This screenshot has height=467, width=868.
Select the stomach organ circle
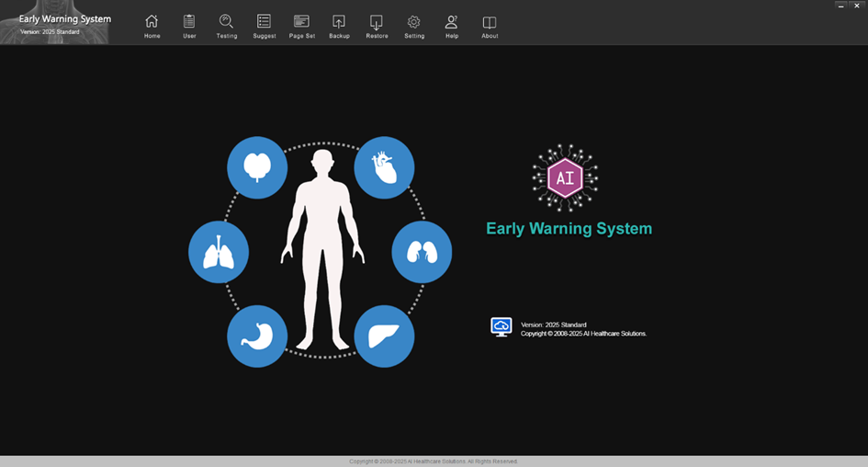257,336
